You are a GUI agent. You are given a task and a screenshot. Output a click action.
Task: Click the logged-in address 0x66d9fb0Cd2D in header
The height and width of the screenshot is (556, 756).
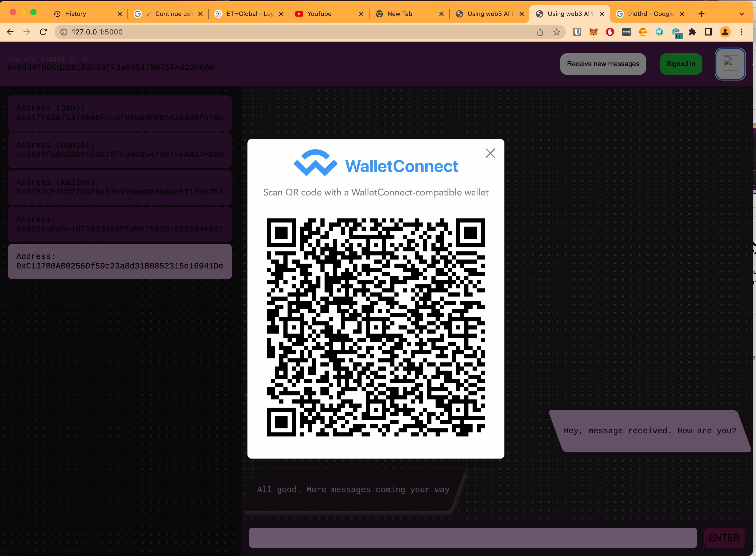111,67
